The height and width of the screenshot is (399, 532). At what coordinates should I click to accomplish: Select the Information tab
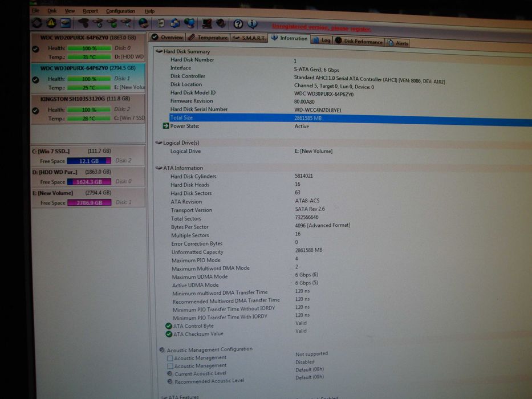[x=289, y=38]
